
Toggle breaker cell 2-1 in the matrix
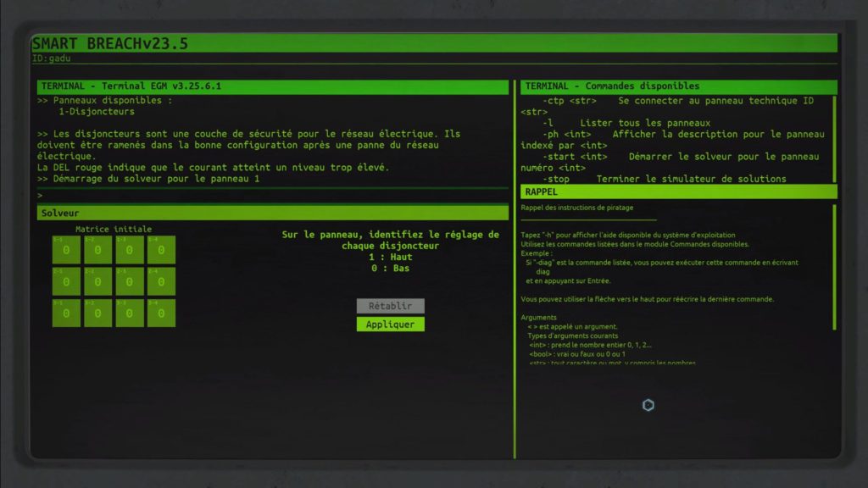66,281
